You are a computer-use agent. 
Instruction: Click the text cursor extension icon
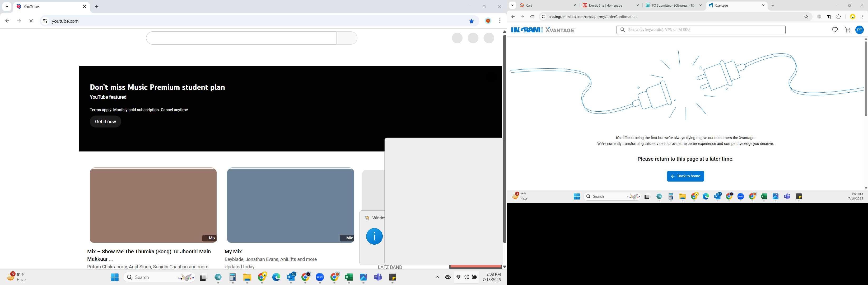(829, 16)
